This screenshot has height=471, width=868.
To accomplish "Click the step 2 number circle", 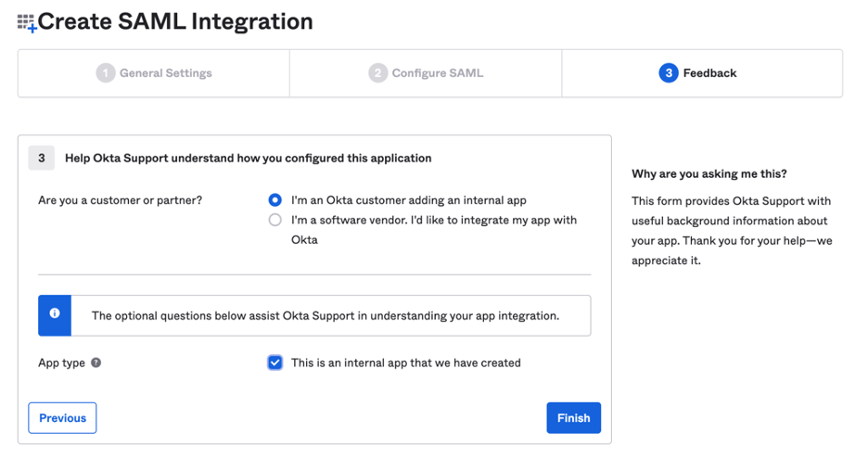I will 377,73.
